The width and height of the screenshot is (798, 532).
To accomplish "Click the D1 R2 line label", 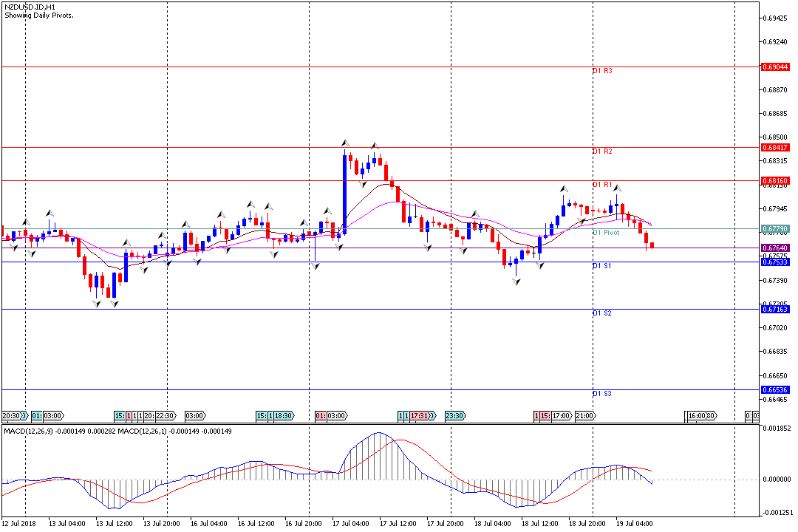I will click(602, 151).
